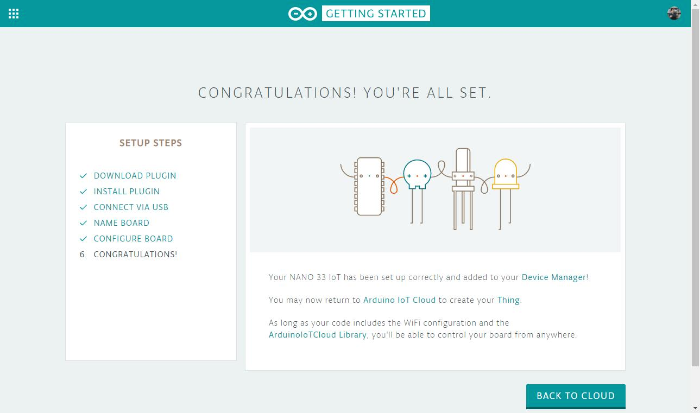Screen dimensions: 700x413
Task: Select the Download Plugin step
Action: (x=135, y=175)
